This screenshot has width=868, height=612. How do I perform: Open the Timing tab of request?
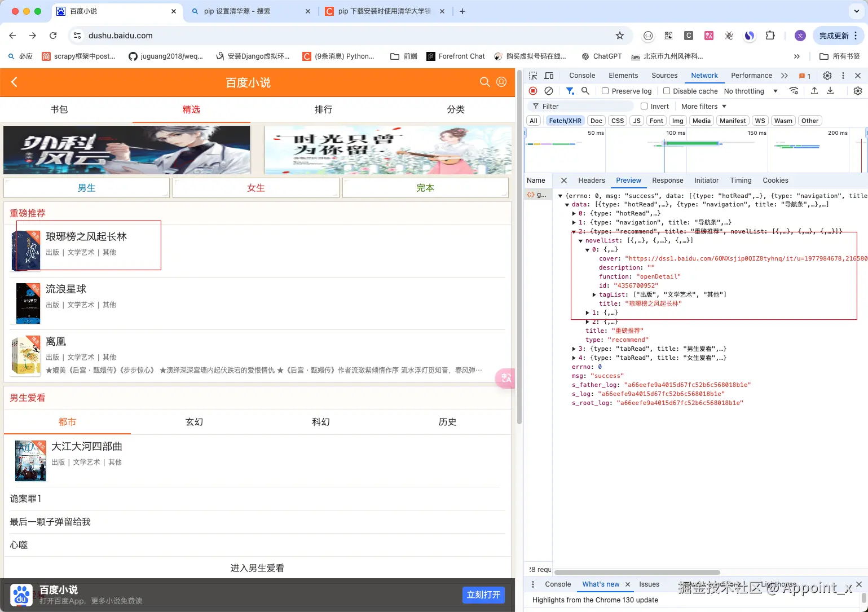coord(741,180)
